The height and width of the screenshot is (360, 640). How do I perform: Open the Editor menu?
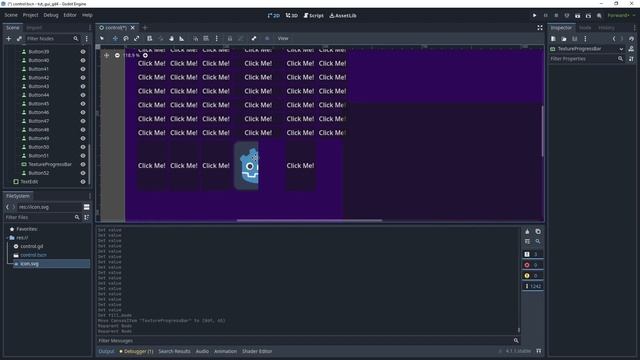(70, 15)
